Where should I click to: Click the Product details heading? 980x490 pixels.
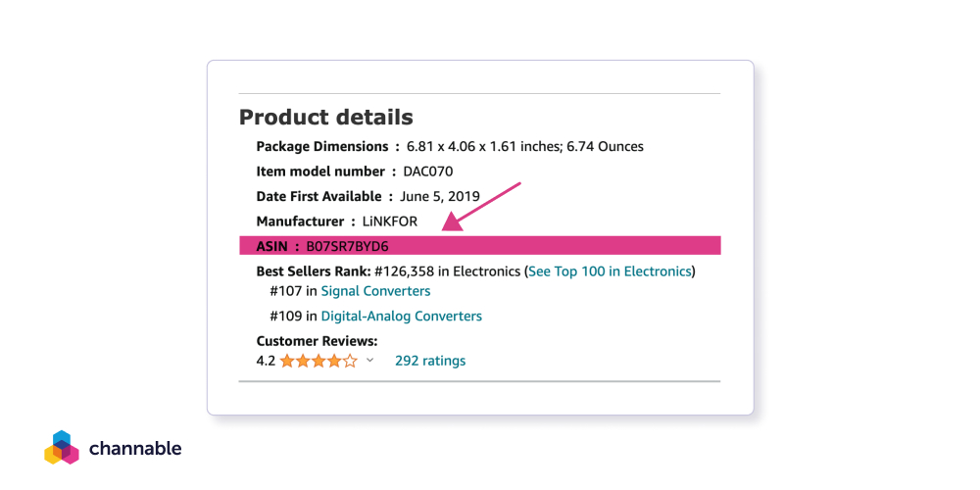point(326,118)
